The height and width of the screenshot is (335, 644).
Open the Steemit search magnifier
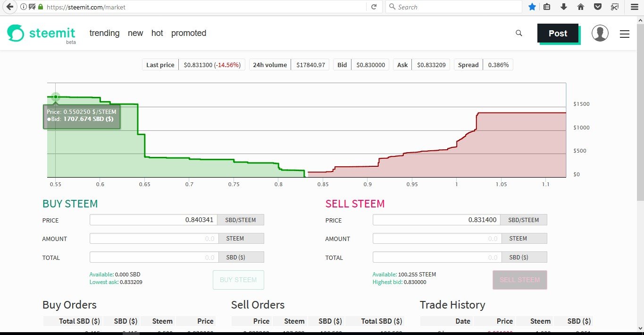(519, 33)
